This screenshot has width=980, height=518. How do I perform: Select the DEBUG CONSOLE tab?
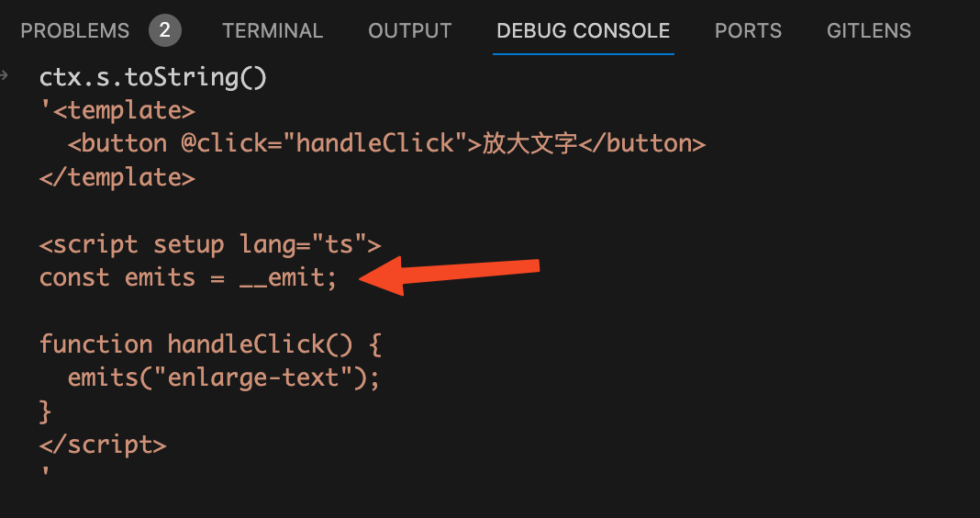click(x=583, y=30)
